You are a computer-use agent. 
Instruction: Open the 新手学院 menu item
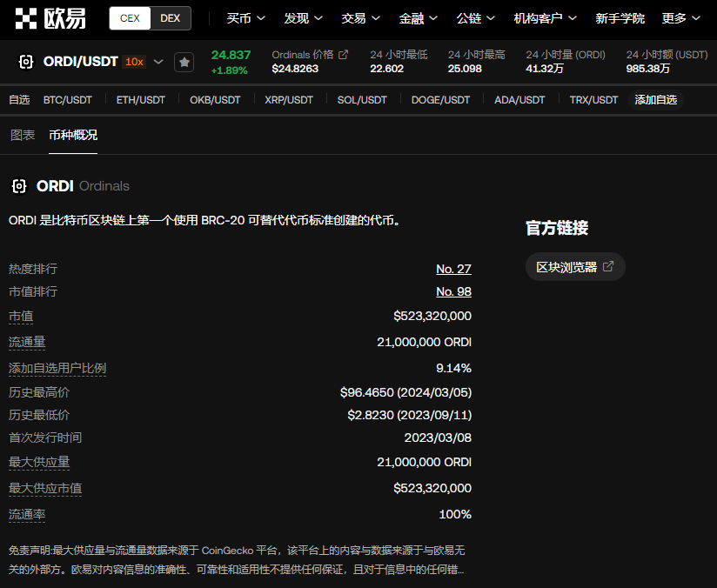[x=620, y=18]
